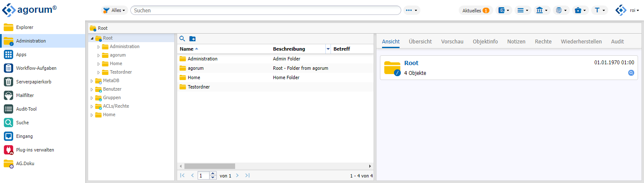Click the horizontal scrollbar thumb in file list
Image resolution: width=644 pixels, height=183 pixels.
[x=210, y=166]
